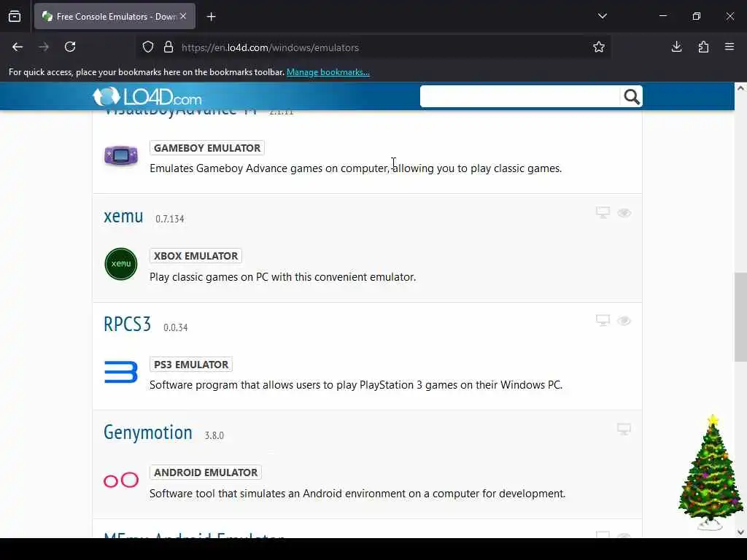Open the Genymotion title link
This screenshot has height=560, width=747.
(147, 432)
